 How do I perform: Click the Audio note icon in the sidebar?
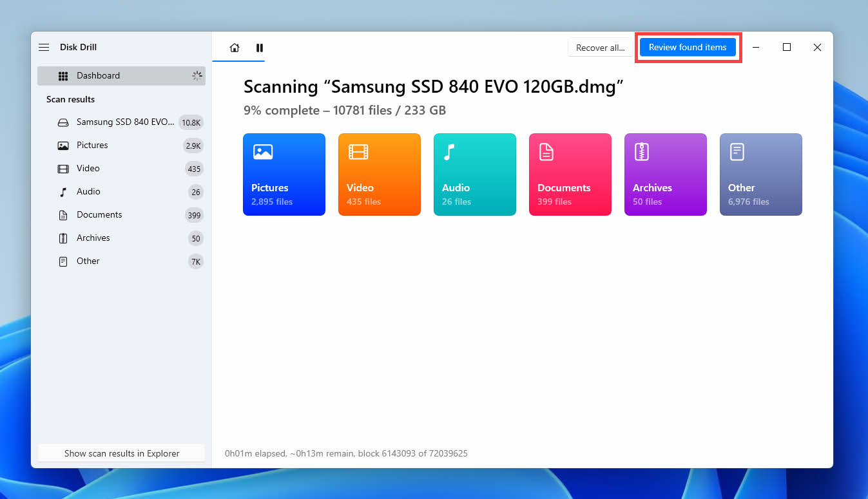point(63,192)
